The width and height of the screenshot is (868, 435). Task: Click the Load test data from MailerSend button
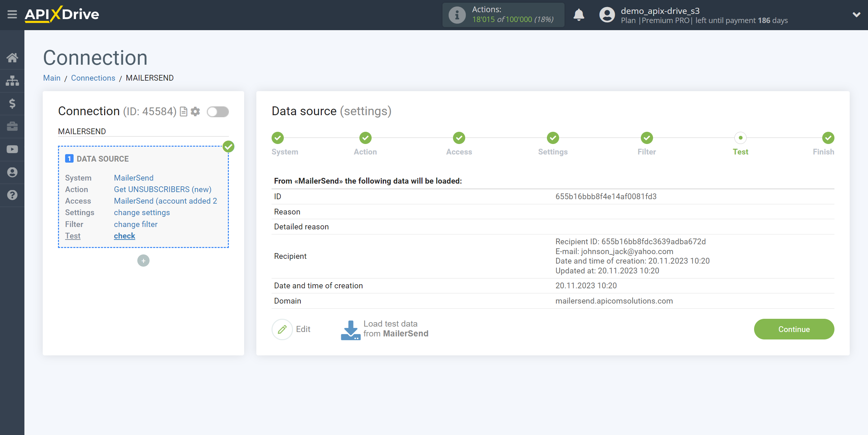pos(384,328)
